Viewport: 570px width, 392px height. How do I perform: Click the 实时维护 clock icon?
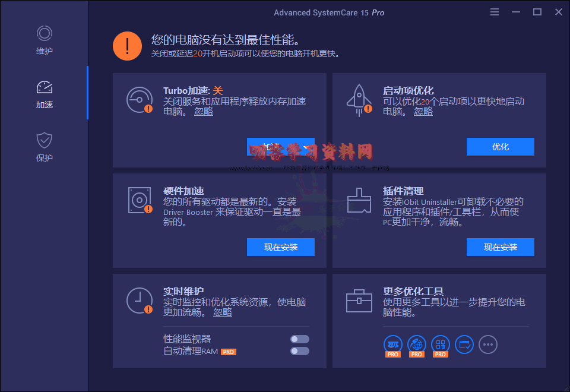pyautogui.click(x=139, y=301)
